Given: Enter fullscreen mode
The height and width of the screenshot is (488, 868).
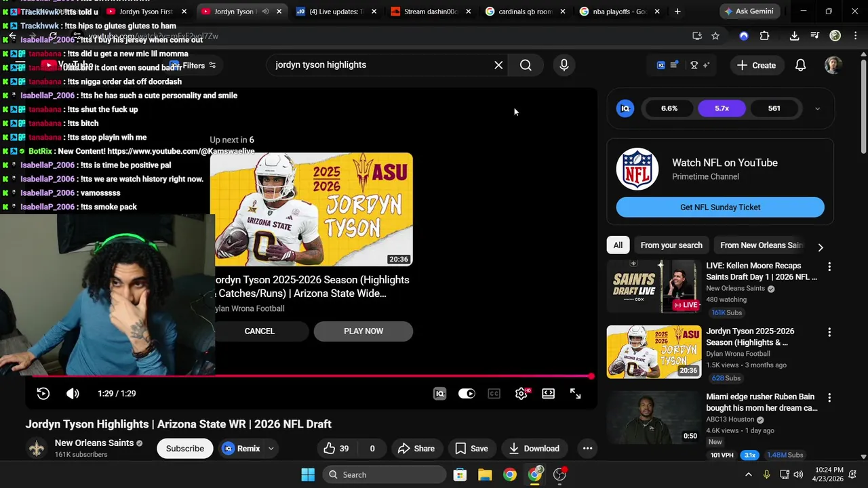Looking at the screenshot, I should 575,394.
